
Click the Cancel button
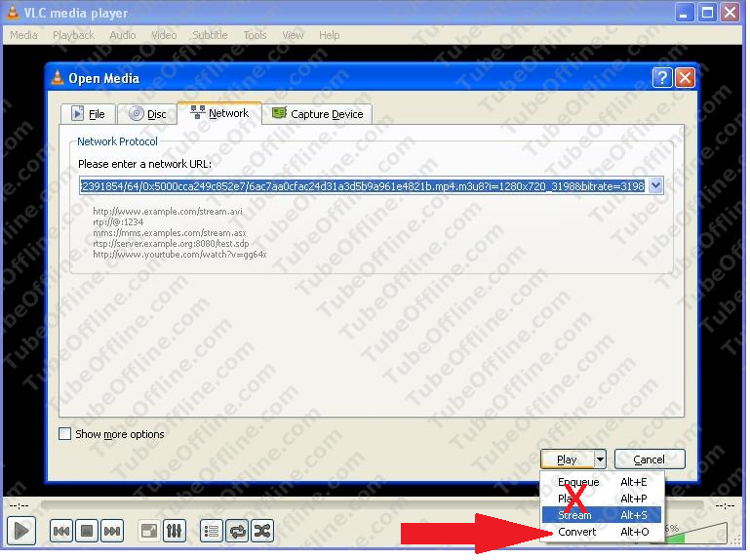click(649, 459)
